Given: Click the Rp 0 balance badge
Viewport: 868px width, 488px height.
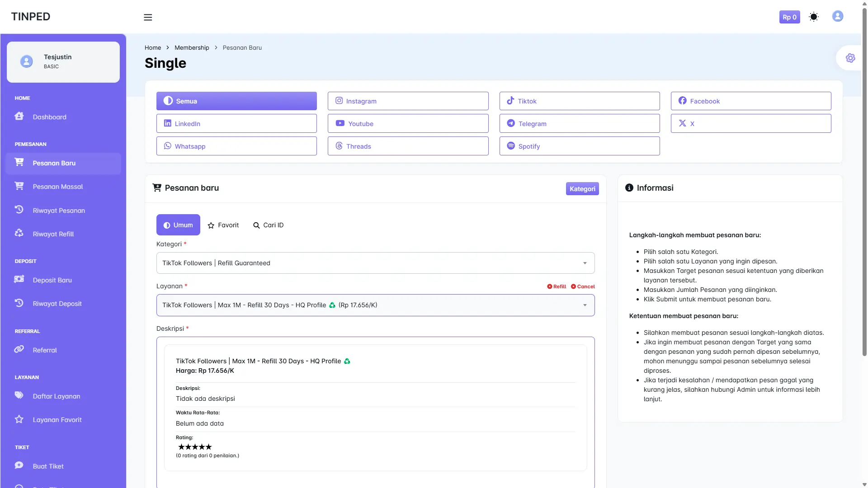Looking at the screenshot, I should [789, 17].
